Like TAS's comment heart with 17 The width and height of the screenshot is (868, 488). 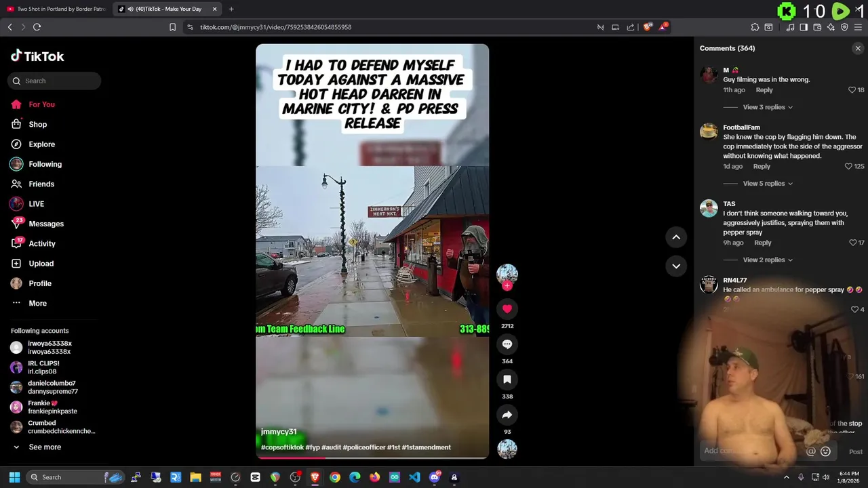tap(852, 243)
